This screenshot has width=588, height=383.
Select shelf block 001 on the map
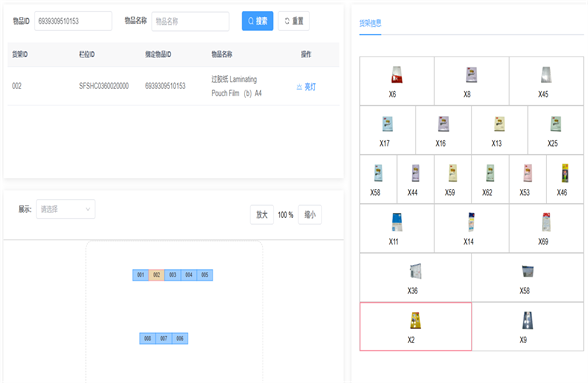(x=141, y=275)
